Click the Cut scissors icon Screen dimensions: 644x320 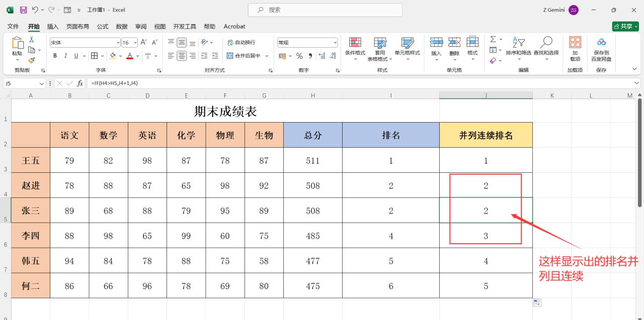point(31,39)
